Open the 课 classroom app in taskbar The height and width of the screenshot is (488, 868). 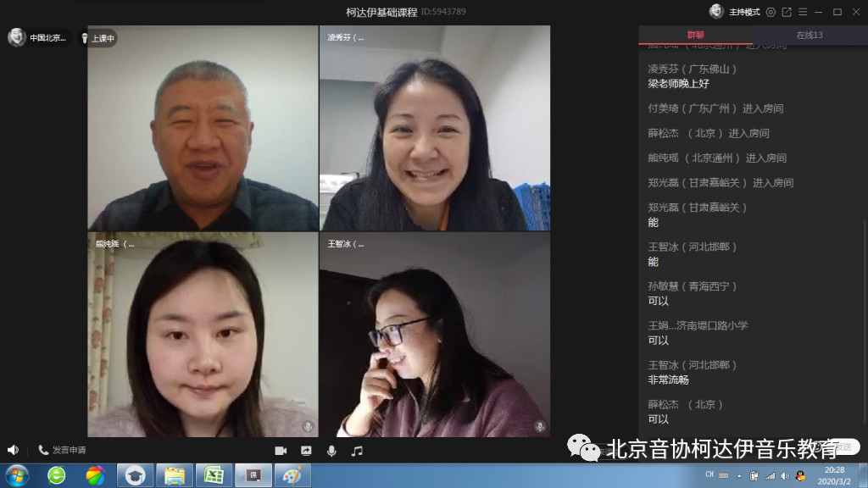pos(253,476)
